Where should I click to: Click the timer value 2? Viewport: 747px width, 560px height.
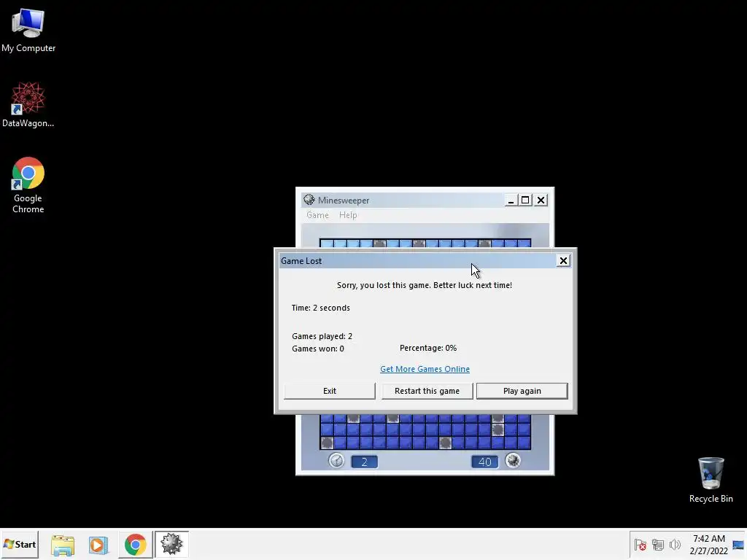365,462
